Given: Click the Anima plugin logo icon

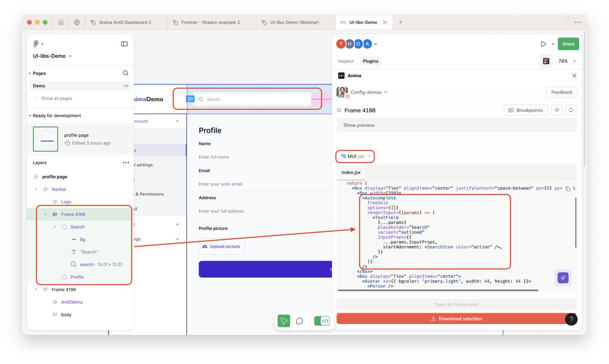Looking at the screenshot, I should pos(342,76).
